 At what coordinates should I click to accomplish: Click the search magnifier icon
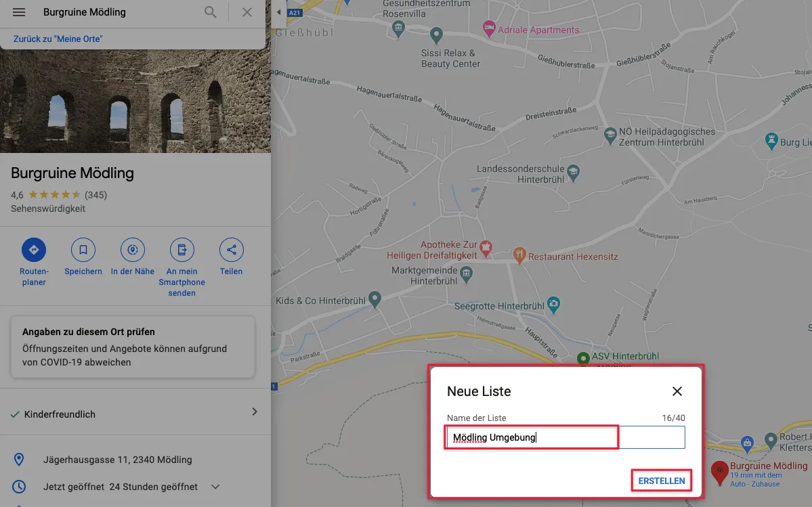(x=210, y=12)
